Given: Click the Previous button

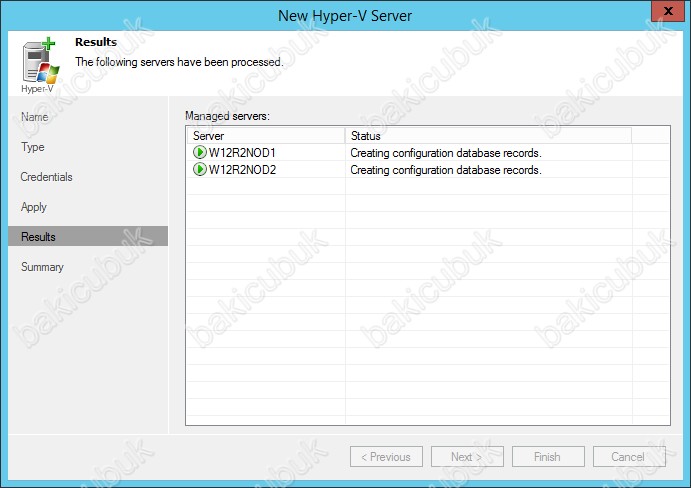Looking at the screenshot, I should coord(386,457).
